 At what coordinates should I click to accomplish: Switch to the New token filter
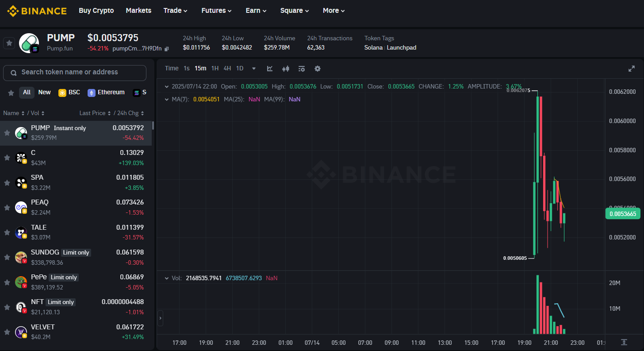44,93
